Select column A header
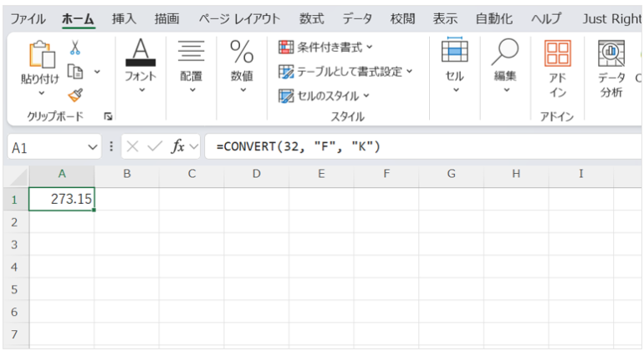 (62, 174)
